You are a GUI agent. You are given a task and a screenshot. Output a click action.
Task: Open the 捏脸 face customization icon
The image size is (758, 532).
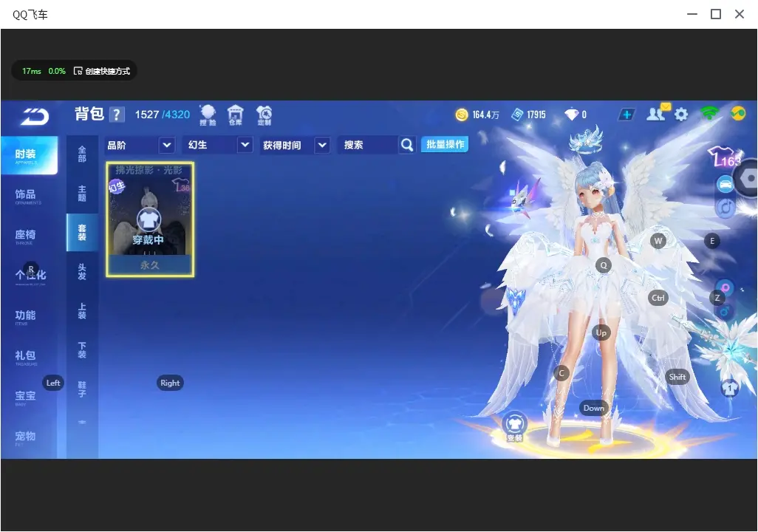pyautogui.click(x=208, y=115)
